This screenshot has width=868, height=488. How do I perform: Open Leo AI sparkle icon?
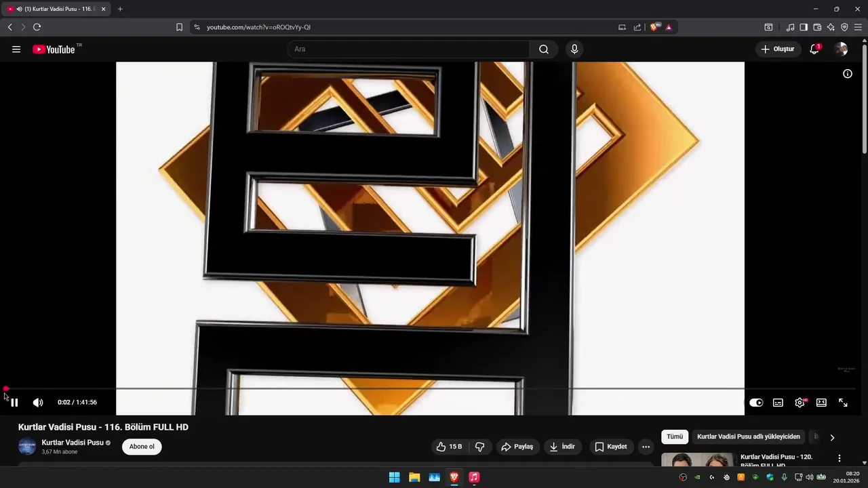[x=831, y=27]
